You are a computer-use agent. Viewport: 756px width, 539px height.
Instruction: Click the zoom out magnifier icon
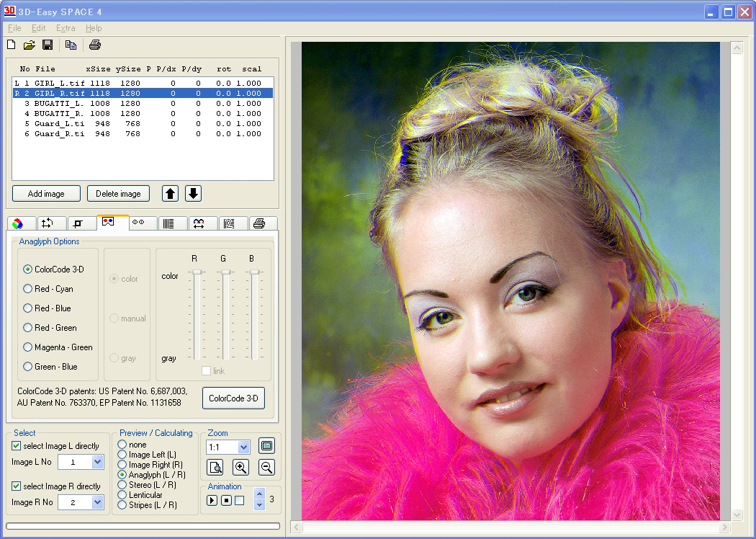pyautogui.click(x=266, y=467)
